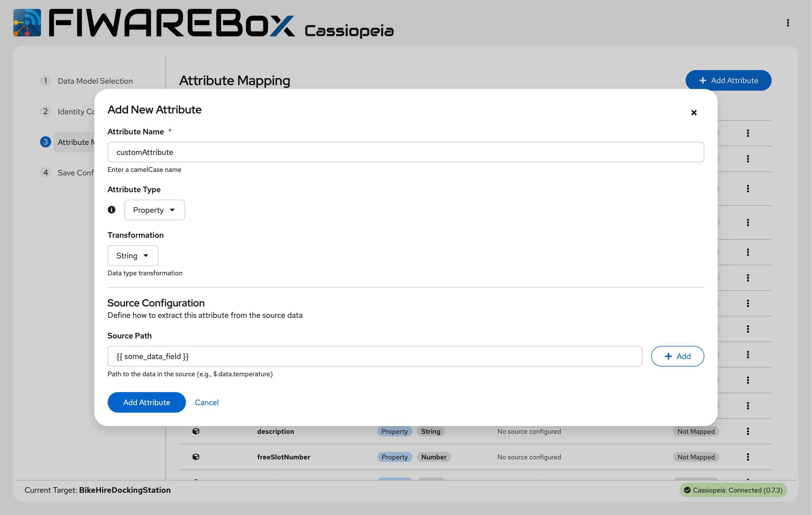Click the BikeHireDockingStation current target text
The height and width of the screenshot is (515, 812).
125,490
